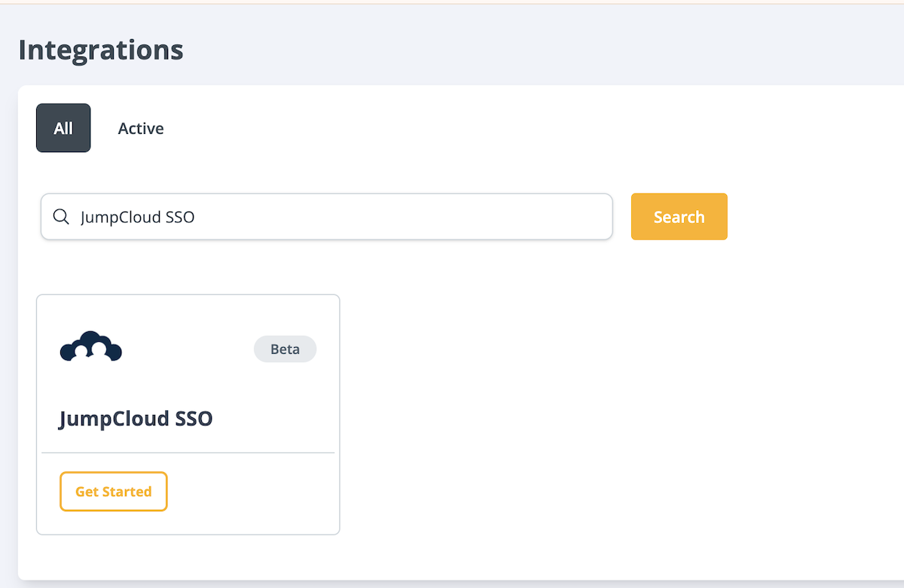Viewport: 904px width, 588px height.
Task: Show All integrations list
Action: coord(63,128)
